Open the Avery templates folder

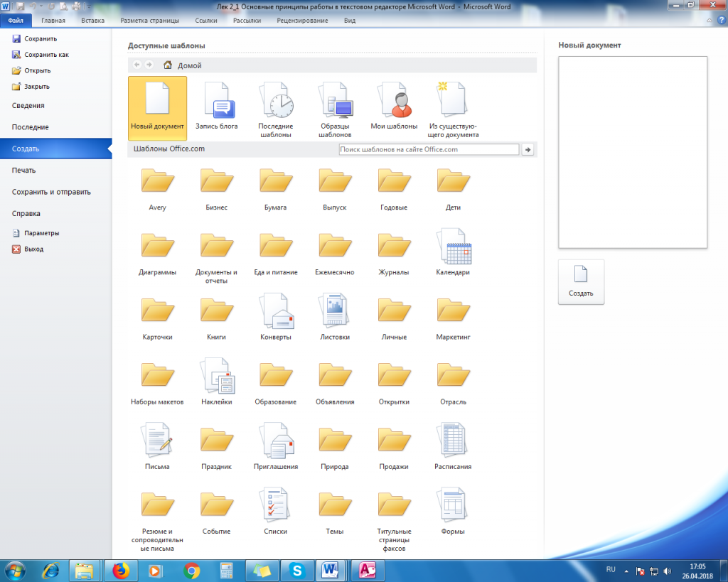[x=157, y=190]
